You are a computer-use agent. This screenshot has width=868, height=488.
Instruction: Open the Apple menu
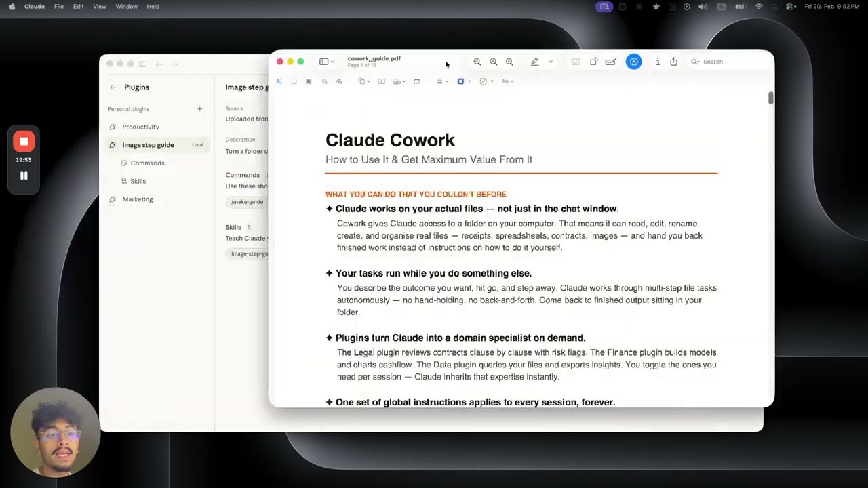[12, 7]
